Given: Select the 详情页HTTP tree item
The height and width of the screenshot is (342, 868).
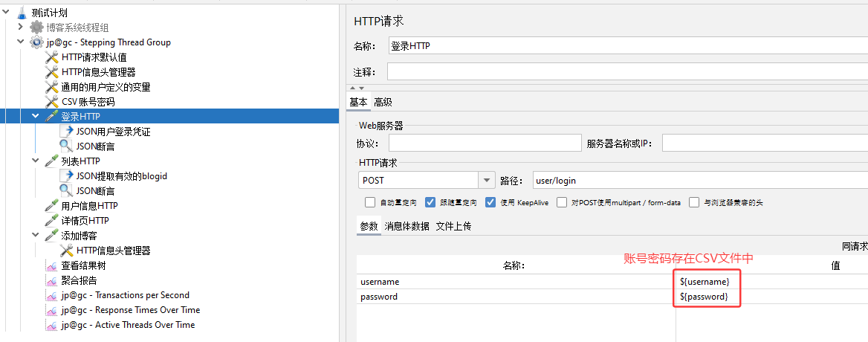Looking at the screenshot, I should coord(85,221).
